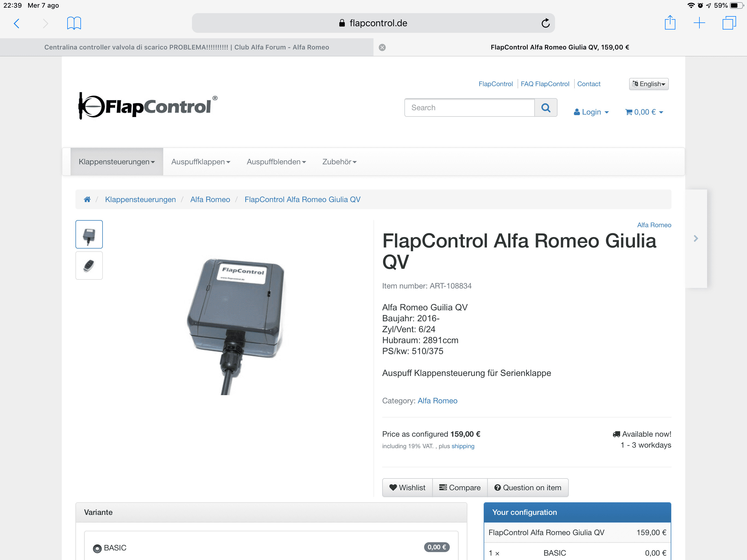The height and width of the screenshot is (560, 747).
Task: Click the Item number ART-108834 text
Action: [x=427, y=286]
